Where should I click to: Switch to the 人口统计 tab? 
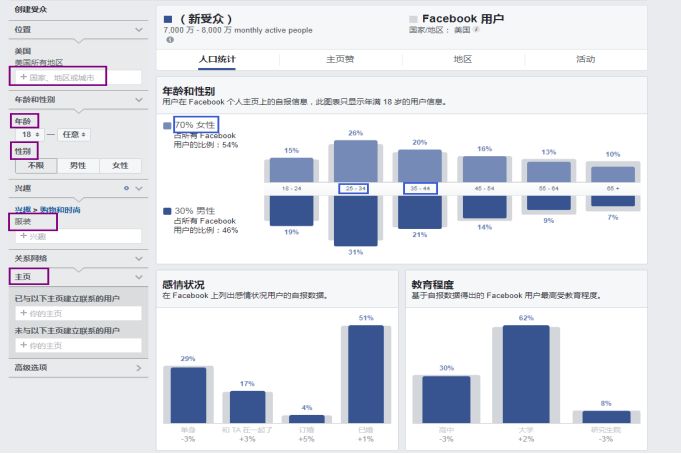[217, 60]
